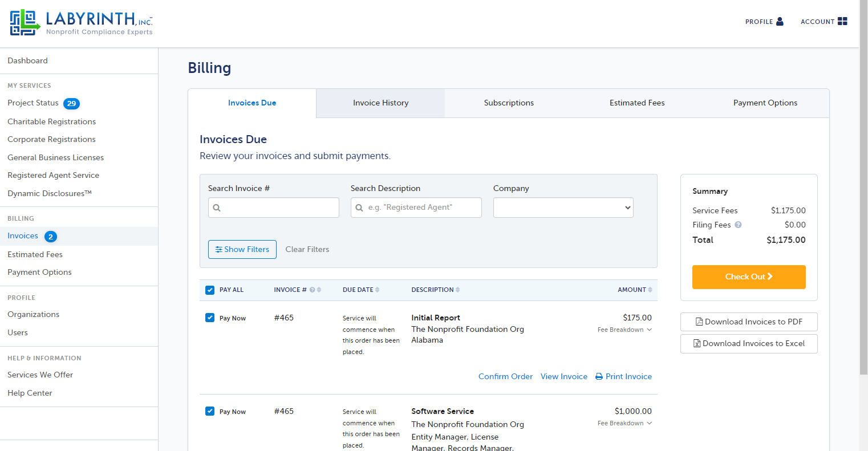Click the Invoice # column help icon
Image resolution: width=868 pixels, height=451 pixels.
point(313,290)
